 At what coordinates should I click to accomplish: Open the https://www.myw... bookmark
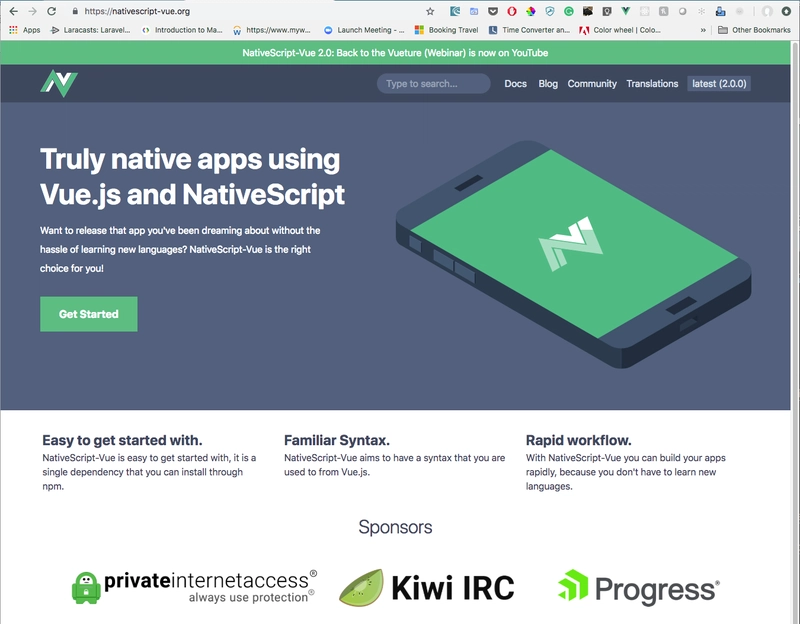click(271, 30)
